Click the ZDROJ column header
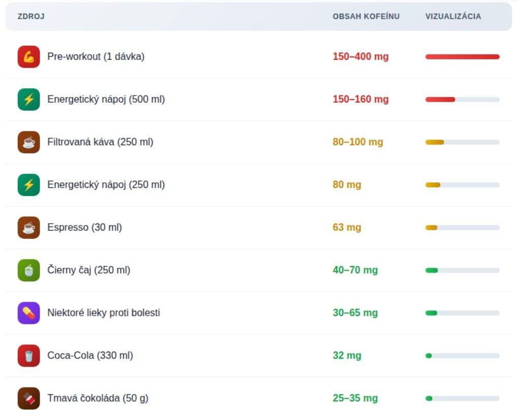 31,16
